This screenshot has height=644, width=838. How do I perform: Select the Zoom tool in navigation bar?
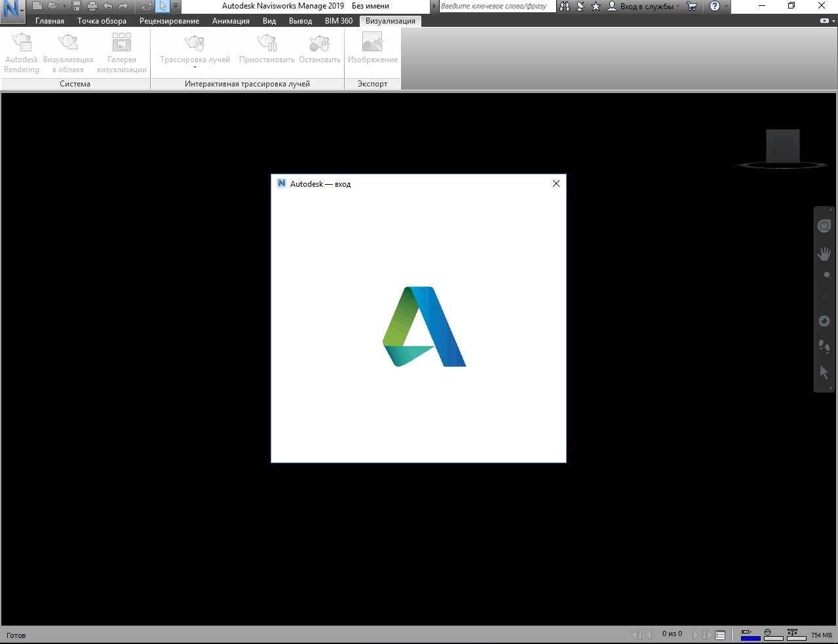pyautogui.click(x=825, y=275)
